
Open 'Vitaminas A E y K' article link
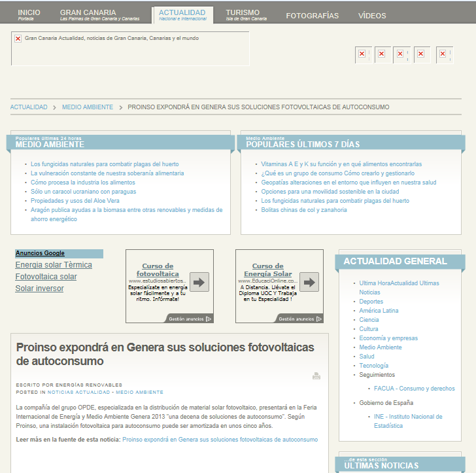[341, 164]
